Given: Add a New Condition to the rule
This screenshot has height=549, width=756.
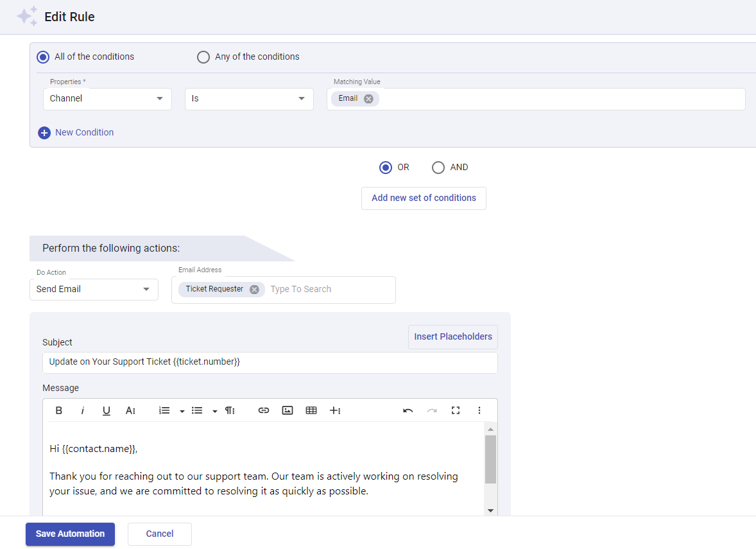Looking at the screenshot, I should tap(76, 132).
